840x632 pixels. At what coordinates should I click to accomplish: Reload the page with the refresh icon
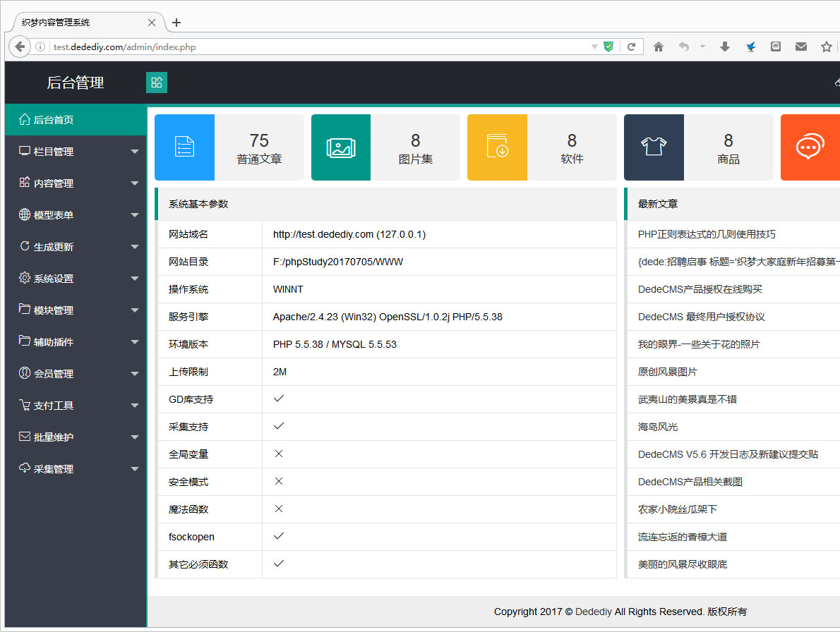[632, 47]
